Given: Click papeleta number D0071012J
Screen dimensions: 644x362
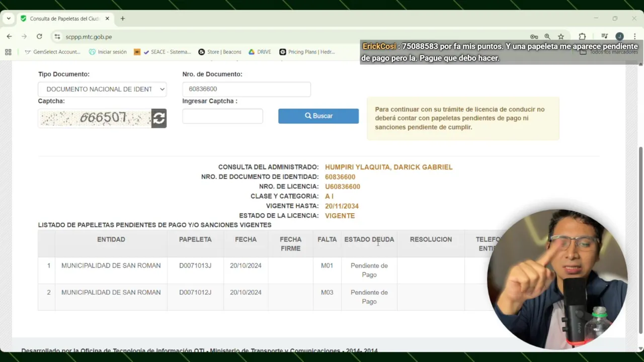Looking at the screenshot, I should point(195,292).
